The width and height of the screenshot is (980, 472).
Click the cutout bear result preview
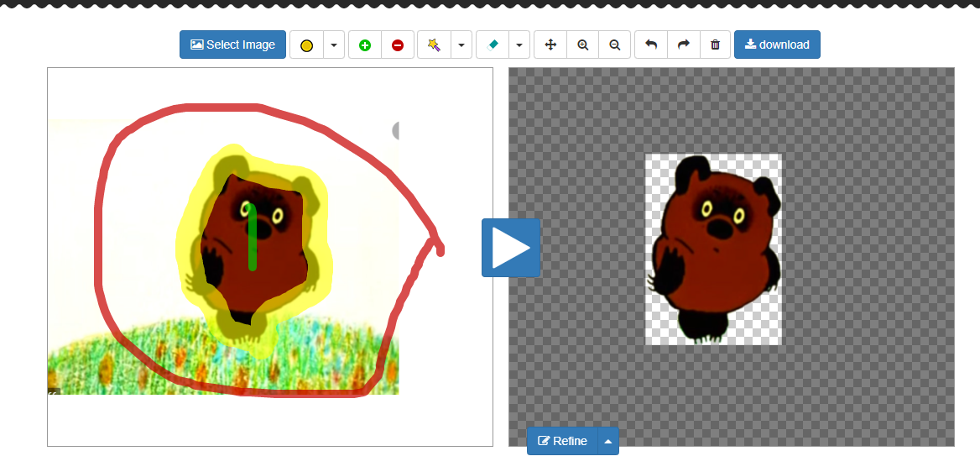[x=713, y=249]
